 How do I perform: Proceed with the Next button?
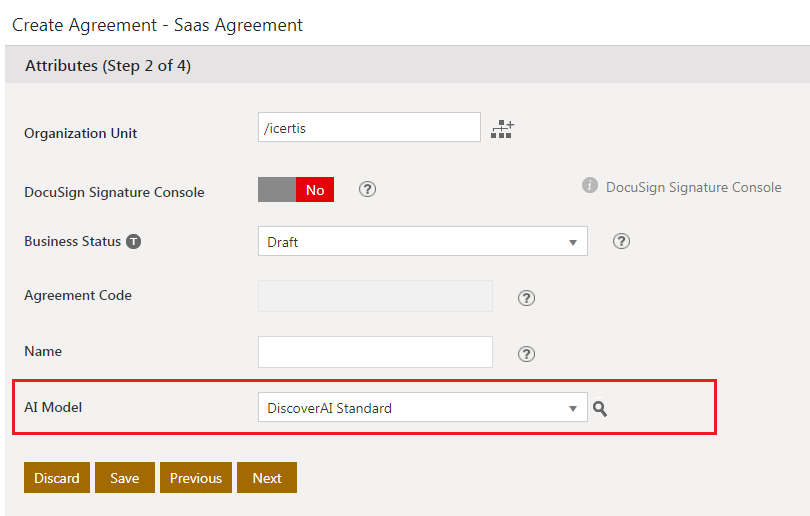(267, 478)
